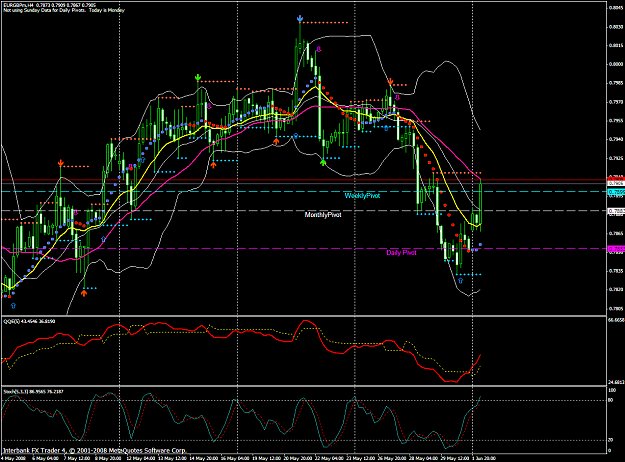Click the '6 May 04:00' time axis label

pyautogui.click(x=45, y=458)
